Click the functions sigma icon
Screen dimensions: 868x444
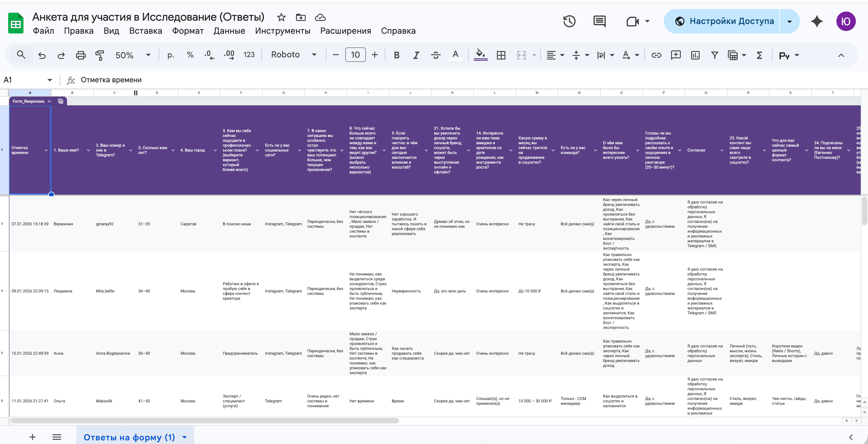(759, 55)
